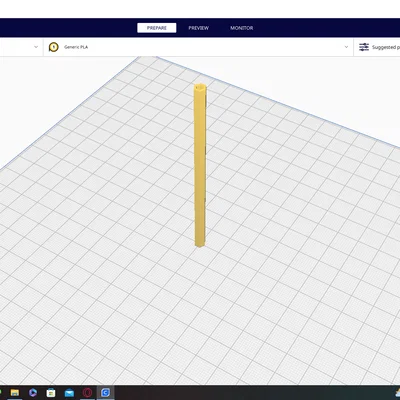
Task: Select the yellow rod model
Action: 200,165
